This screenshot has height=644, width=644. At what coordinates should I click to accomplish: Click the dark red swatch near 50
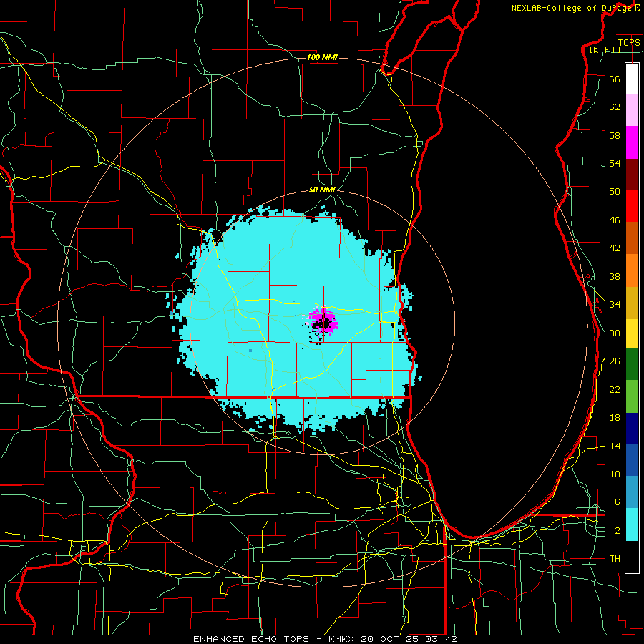632,175
